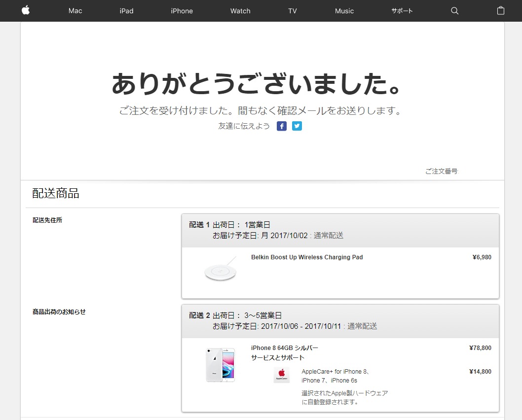522x420 pixels.
Task: Share order on Twitter icon
Action: (297, 126)
